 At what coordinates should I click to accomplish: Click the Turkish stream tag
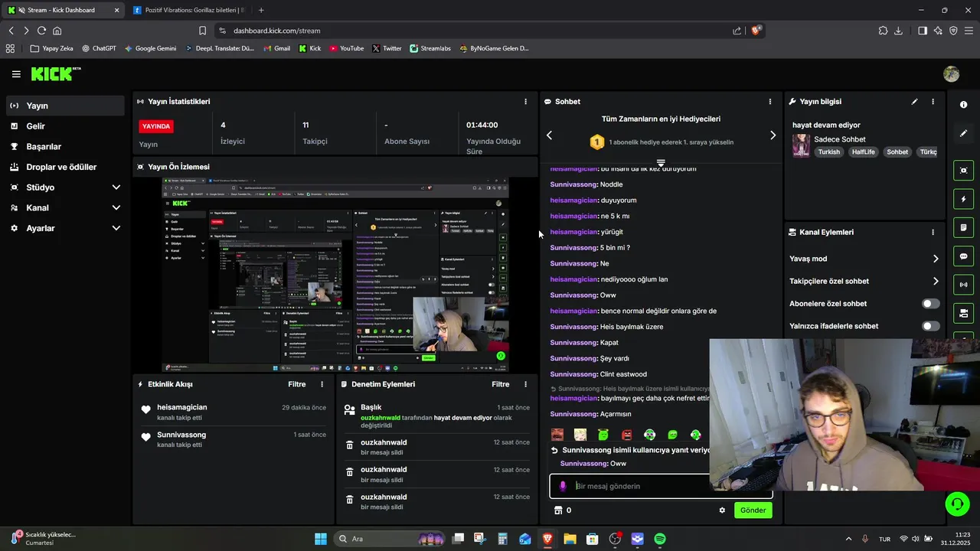828,152
